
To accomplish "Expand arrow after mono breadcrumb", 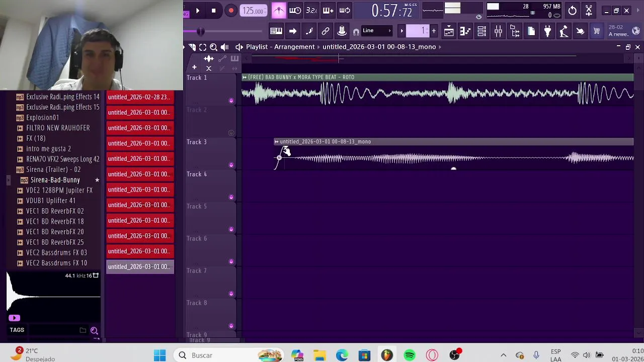I will tap(440, 47).
